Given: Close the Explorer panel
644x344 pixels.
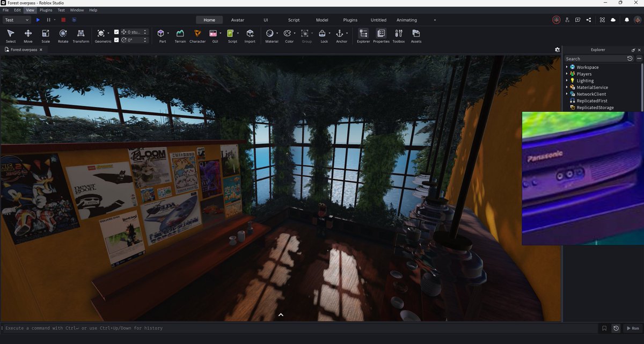Looking at the screenshot, I should click(639, 49).
